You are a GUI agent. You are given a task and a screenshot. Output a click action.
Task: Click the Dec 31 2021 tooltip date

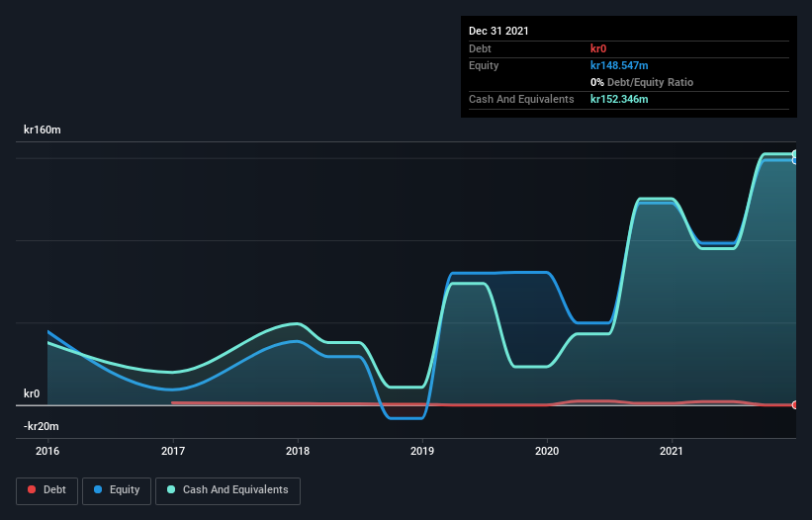point(498,31)
